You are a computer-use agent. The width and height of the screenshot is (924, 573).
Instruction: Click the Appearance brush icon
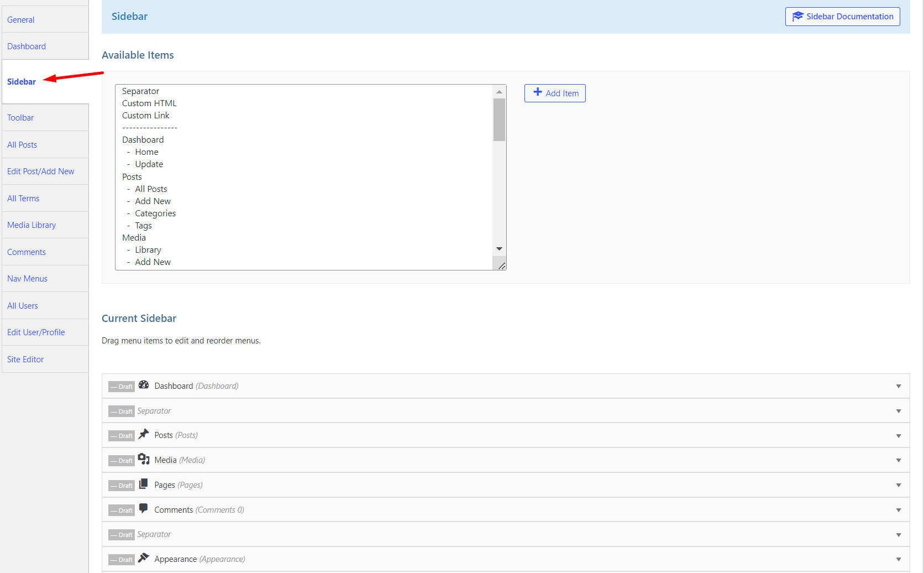pyautogui.click(x=144, y=558)
